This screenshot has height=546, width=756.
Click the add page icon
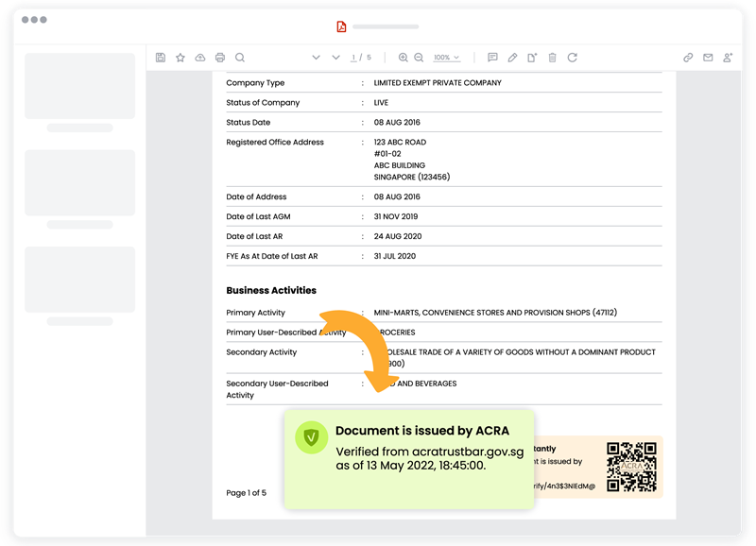(532, 58)
